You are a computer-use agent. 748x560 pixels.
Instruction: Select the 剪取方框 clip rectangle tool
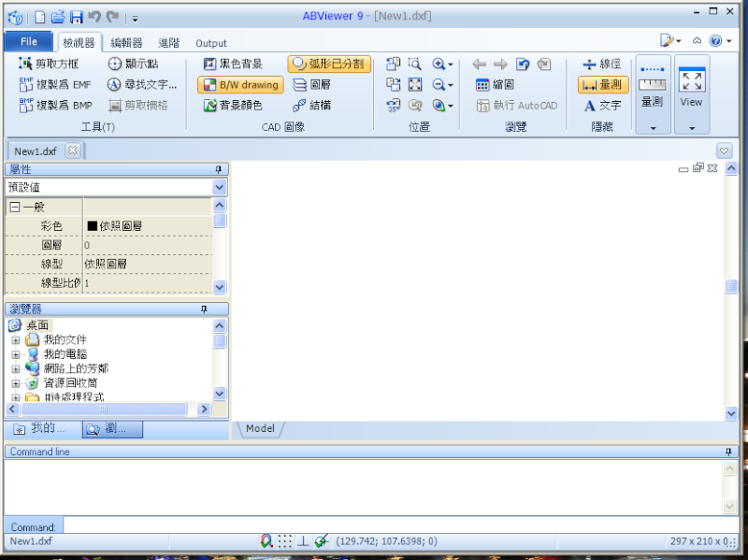point(49,64)
